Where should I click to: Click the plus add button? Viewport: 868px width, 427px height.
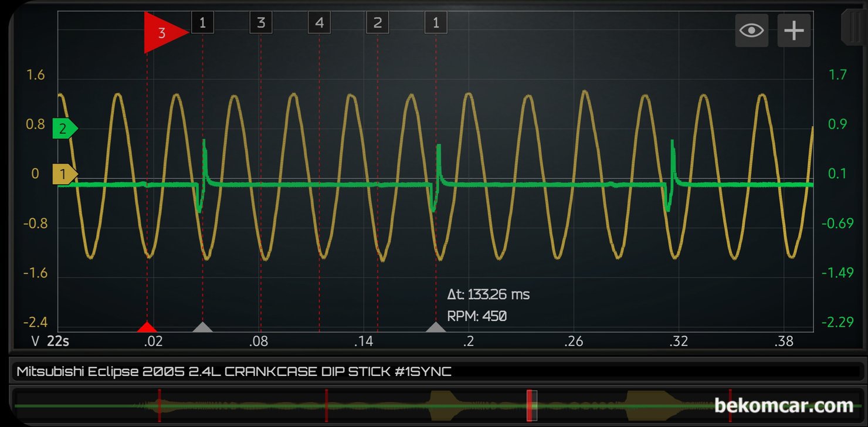coord(794,30)
